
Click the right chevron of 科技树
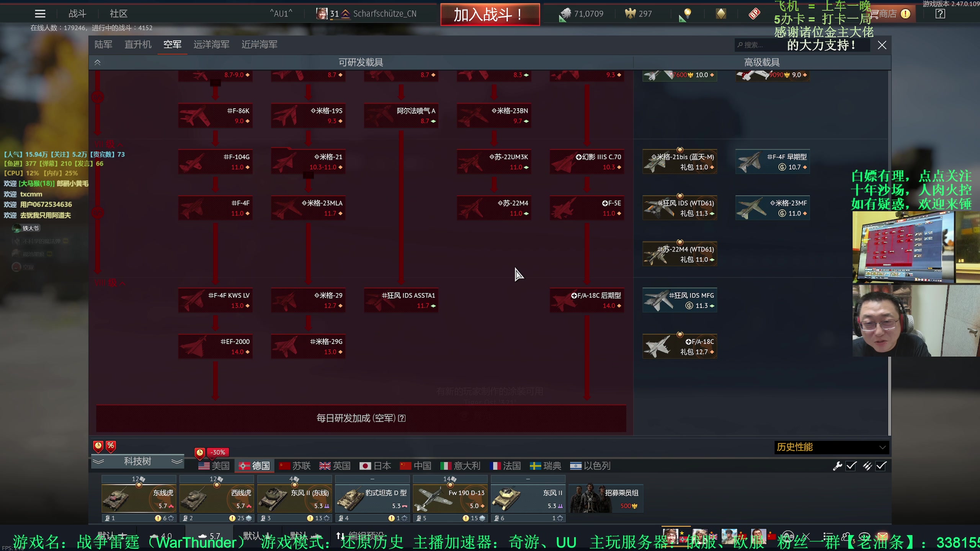tap(177, 461)
